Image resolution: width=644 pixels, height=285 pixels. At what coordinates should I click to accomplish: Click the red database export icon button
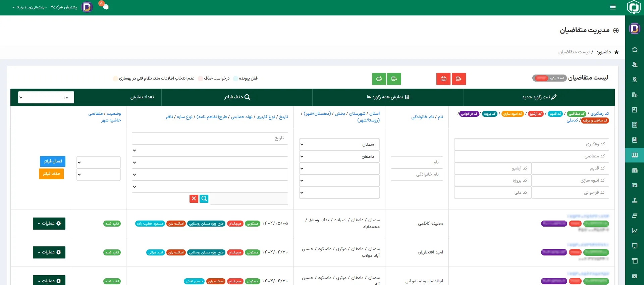point(459,79)
